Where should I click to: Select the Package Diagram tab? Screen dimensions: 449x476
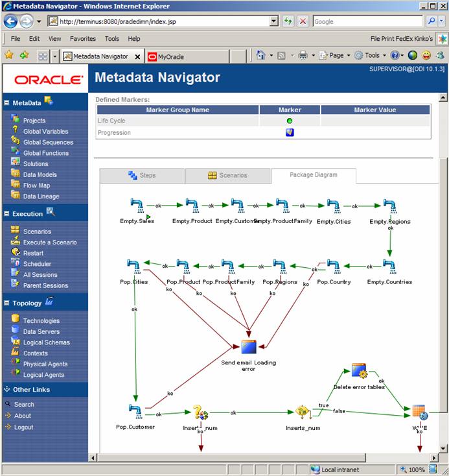(314, 175)
